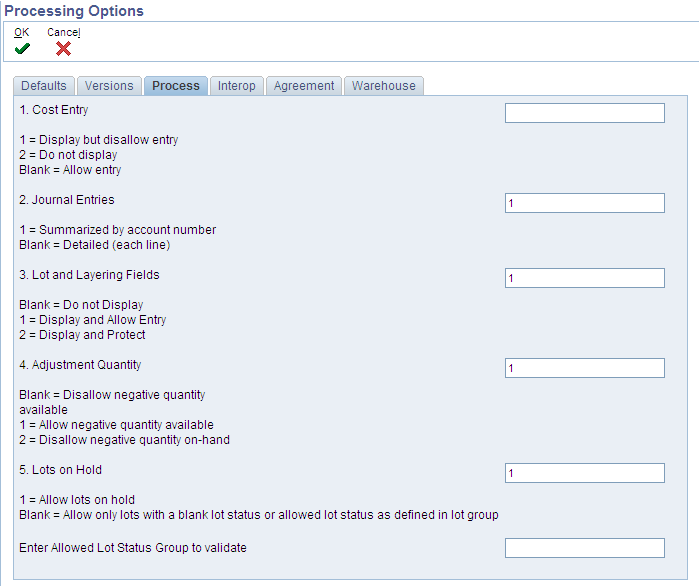Focus the Allowed Lot Status Group field
Viewport: 699px width, 586px height.
point(585,548)
